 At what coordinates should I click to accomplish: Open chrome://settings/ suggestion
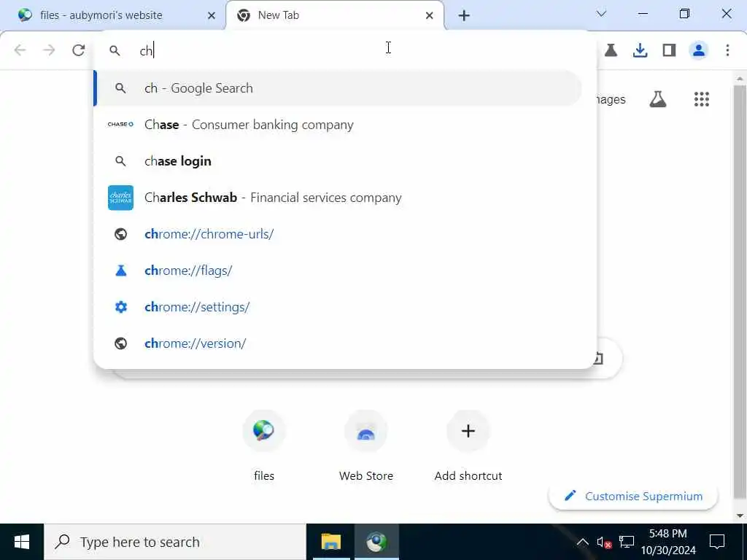point(338,307)
